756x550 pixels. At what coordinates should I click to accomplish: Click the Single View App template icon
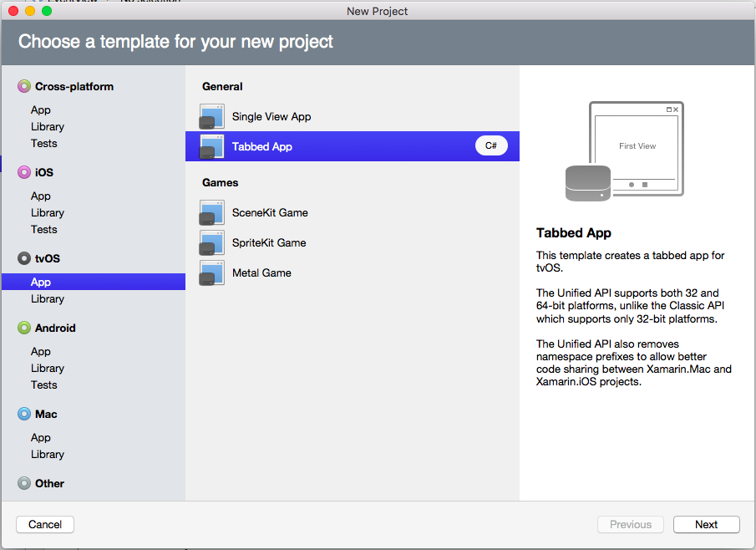coord(211,116)
